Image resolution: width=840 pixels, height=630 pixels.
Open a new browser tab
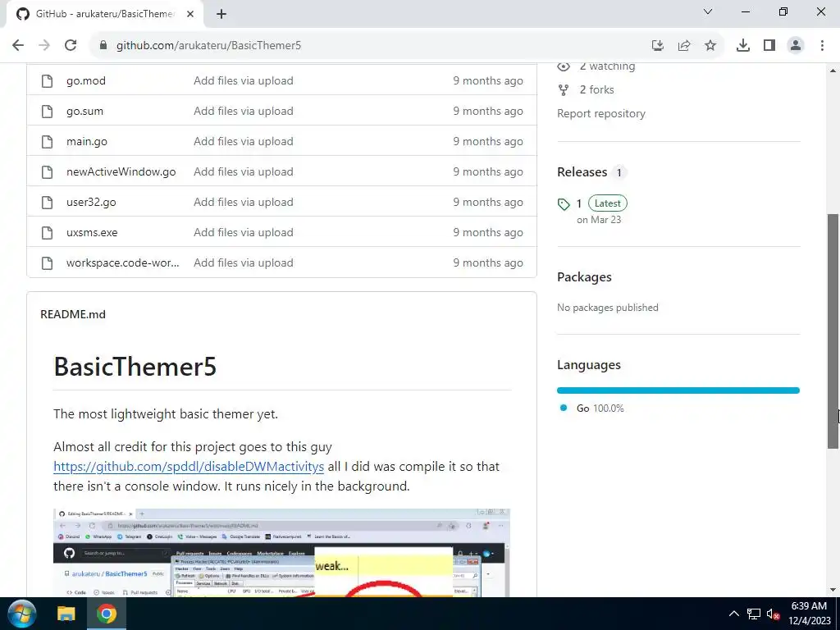click(221, 14)
